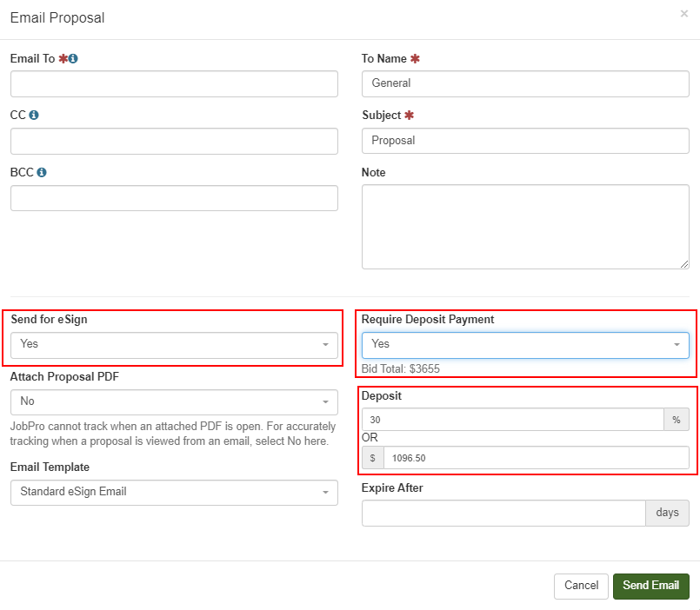This screenshot has width=700, height=610.
Task: Click the Deposit dollar field showing 1096.50
Action: tap(537, 458)
